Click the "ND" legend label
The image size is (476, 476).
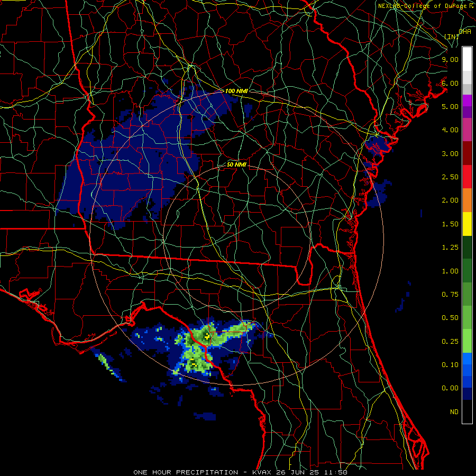[x=454, y=412]
